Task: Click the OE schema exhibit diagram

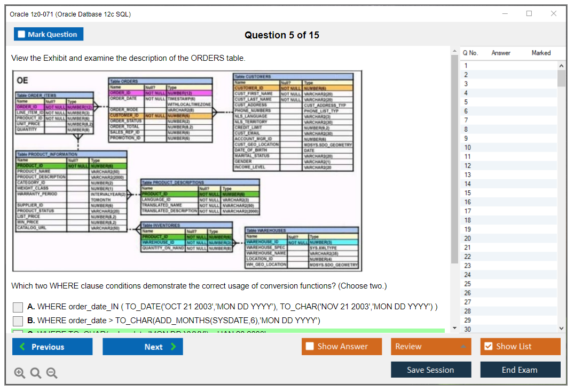Action: point(187,171)
